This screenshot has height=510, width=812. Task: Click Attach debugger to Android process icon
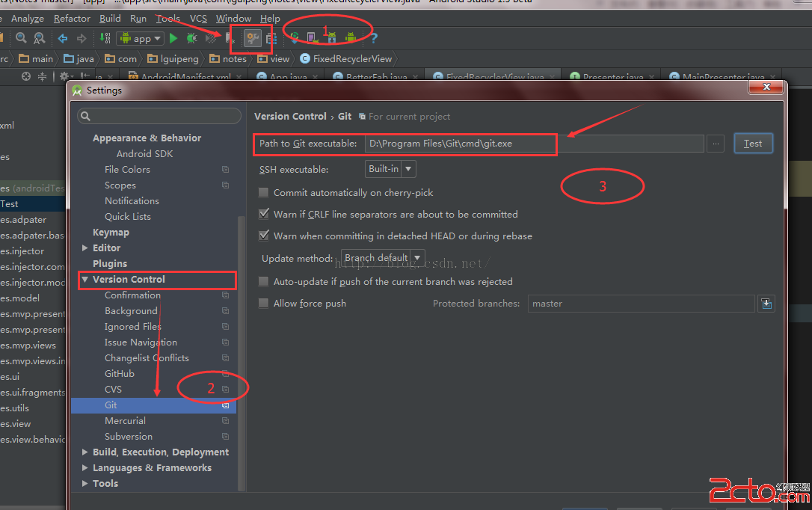pyautogui.click(x=230, y=38)
